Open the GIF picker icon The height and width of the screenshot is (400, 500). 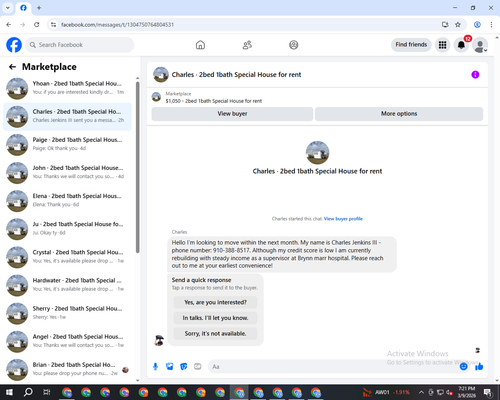point(198,367)
